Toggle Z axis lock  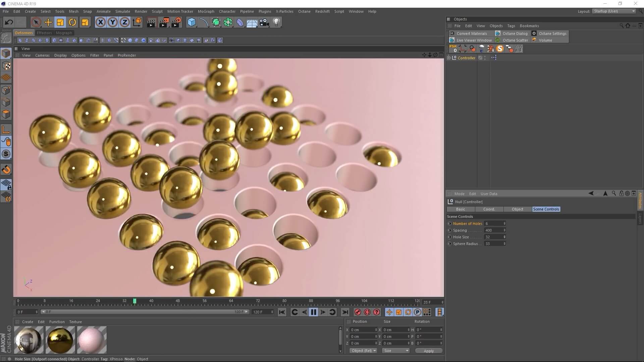pyautogui.click(x=125, y=22)
